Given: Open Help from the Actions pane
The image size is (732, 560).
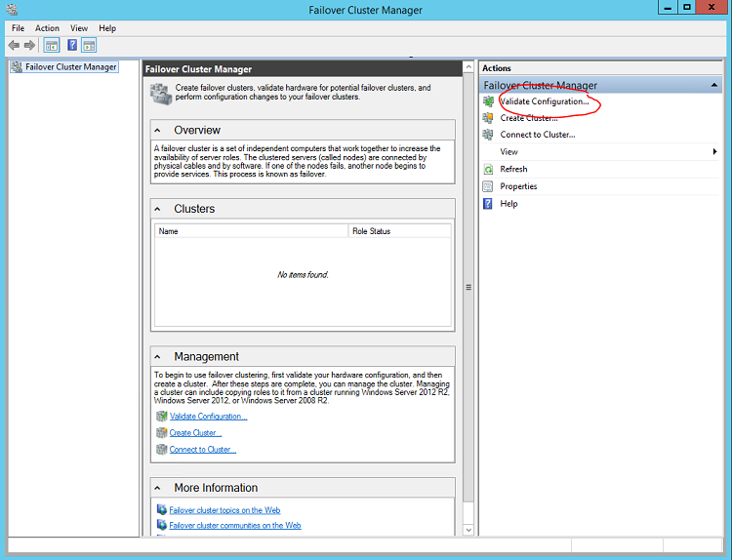Looking at the screenshot, I should pyautogui.click(x=508, y=204).
